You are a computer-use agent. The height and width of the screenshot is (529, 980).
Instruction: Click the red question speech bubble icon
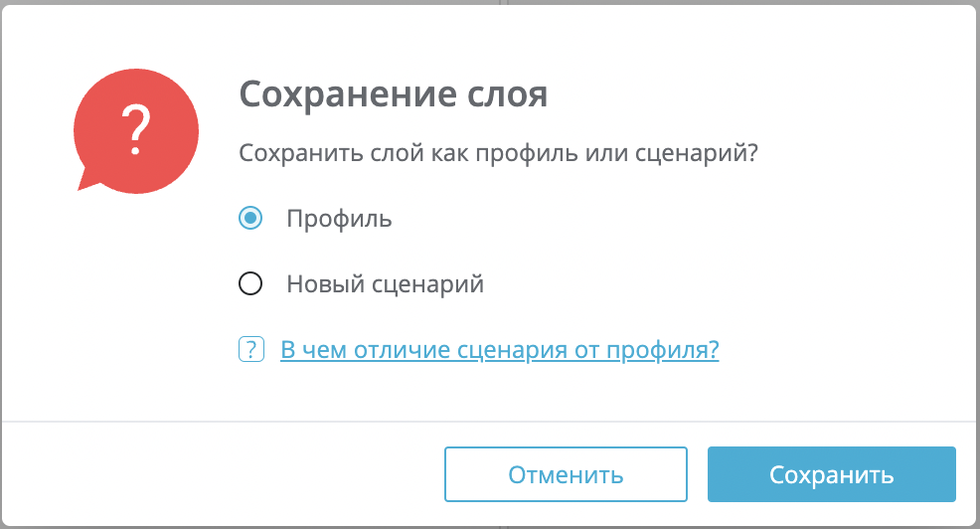[136, 130]
